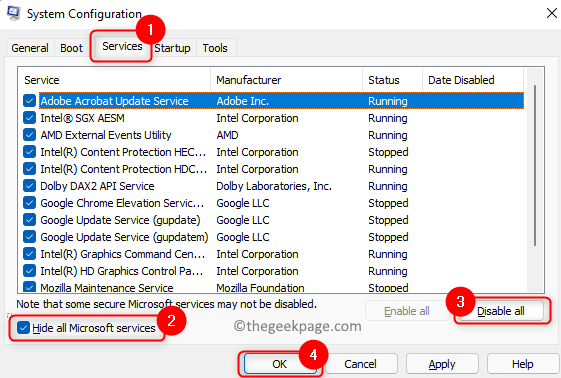Select Intel(R) Content Protection HEC service name
561x378 pixels.
pyautogui.click(x=123, y=152)
